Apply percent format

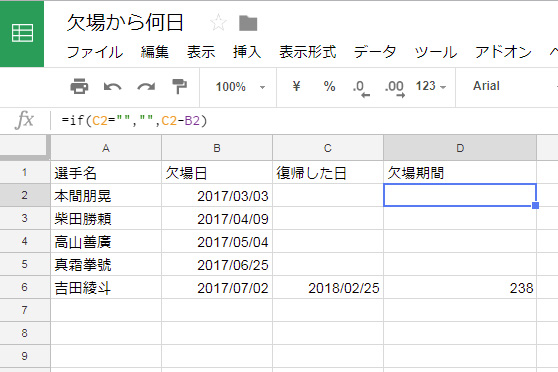[x=329, y=86]
